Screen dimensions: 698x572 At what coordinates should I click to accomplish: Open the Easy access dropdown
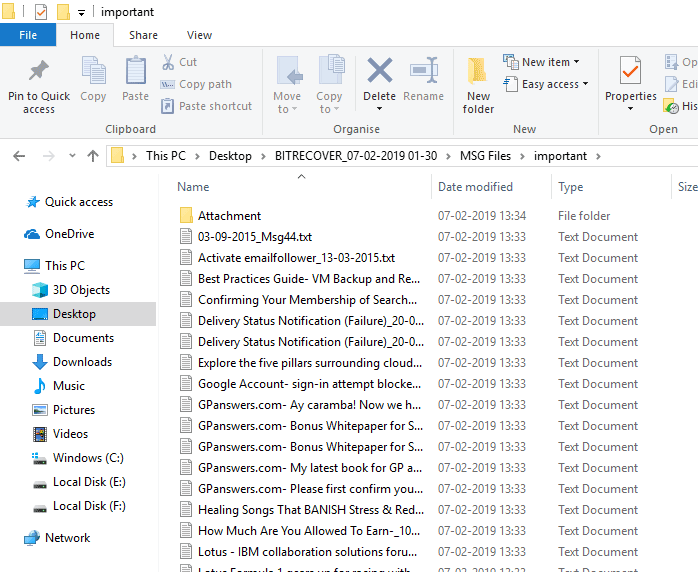[545, 84]
